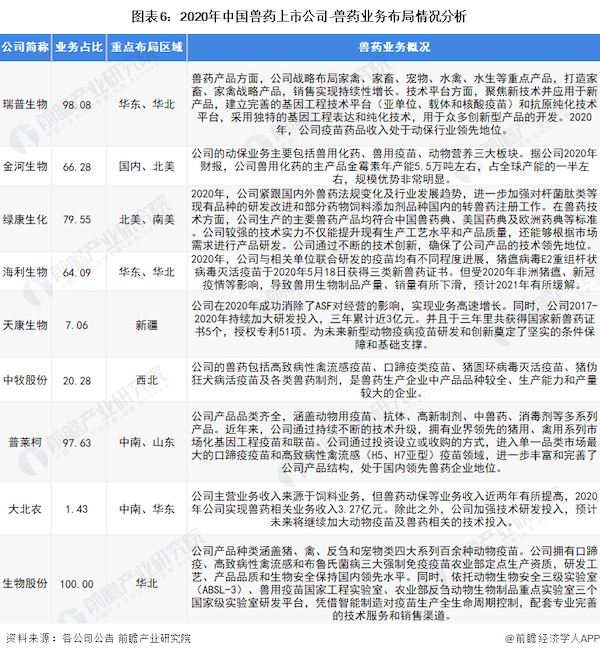
Task: Click the 66.28 ratio value
Action: tap(77, 167)
